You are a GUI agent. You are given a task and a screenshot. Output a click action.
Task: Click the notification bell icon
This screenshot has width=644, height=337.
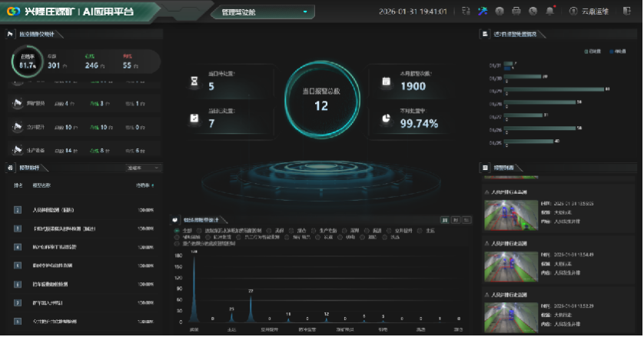pyautogui.click(x=549, y=12)
